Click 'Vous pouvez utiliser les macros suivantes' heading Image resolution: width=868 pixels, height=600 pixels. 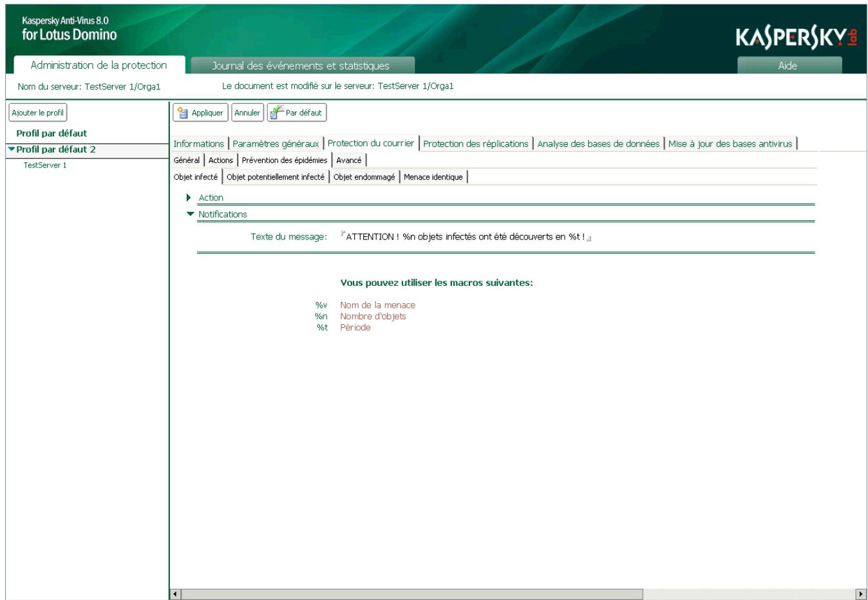pos(437,283)
